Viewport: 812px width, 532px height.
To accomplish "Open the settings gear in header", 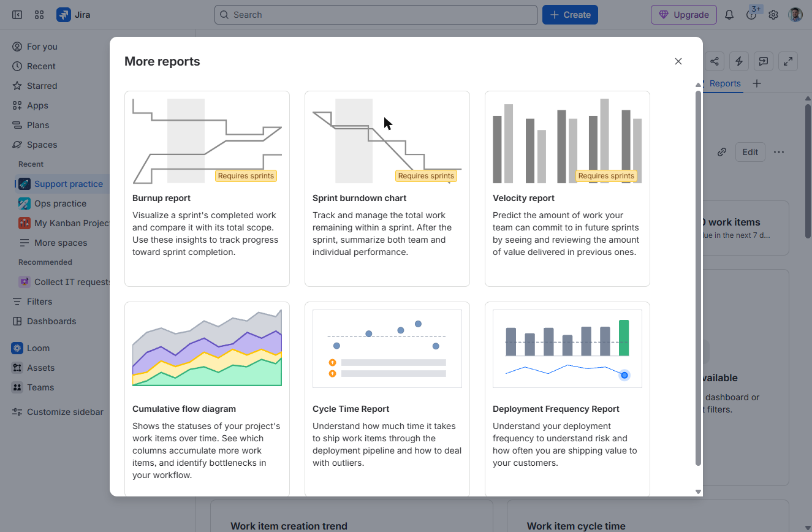I will point(773,15).
